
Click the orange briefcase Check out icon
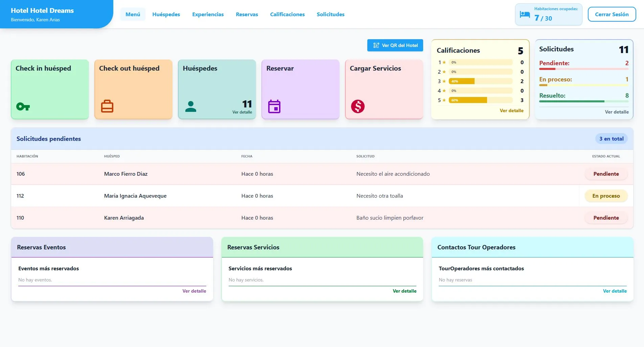coord(107,106)
